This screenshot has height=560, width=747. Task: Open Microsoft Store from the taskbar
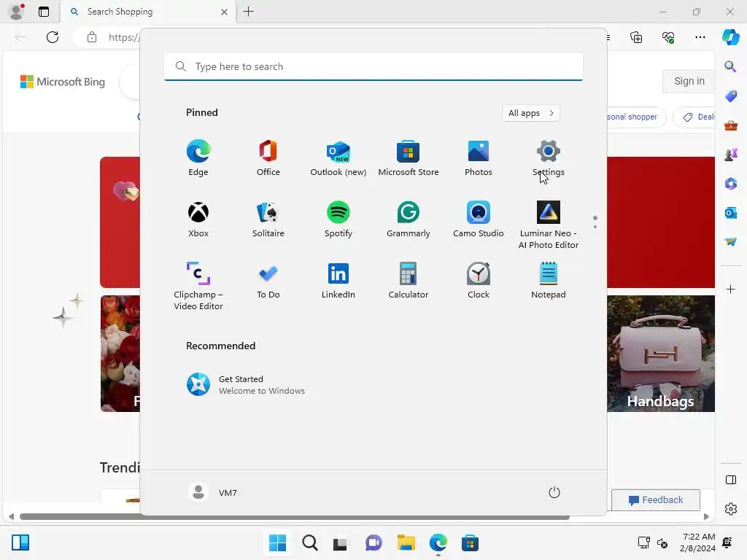470,542
